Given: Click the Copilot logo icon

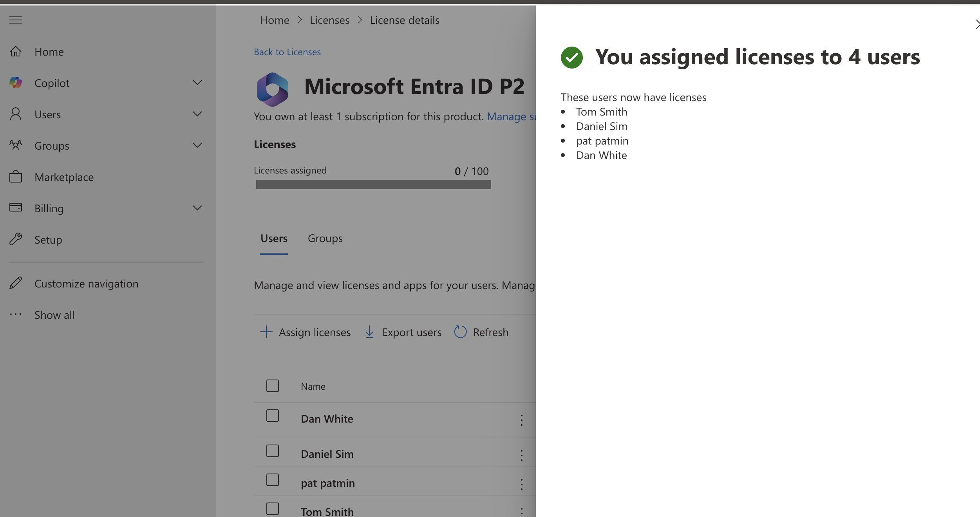Looking at the screenshot, I should pyautogui.click(x=16, y=83).
